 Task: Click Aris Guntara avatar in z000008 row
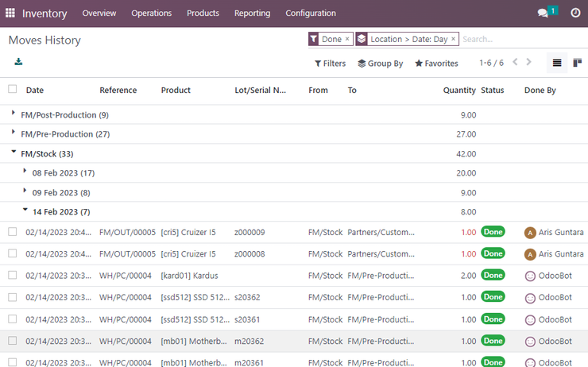pos(530,254)
